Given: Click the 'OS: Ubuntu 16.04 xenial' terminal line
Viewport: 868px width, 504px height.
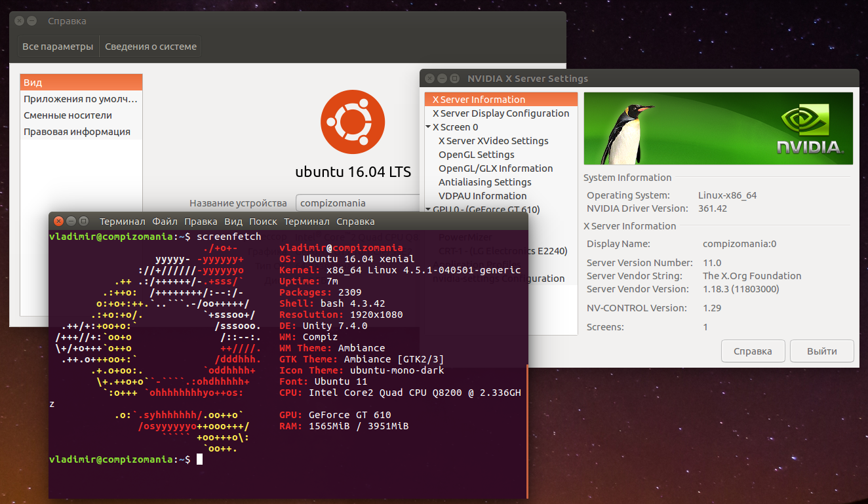Looking at the screenshot, I should pos(347,259).
